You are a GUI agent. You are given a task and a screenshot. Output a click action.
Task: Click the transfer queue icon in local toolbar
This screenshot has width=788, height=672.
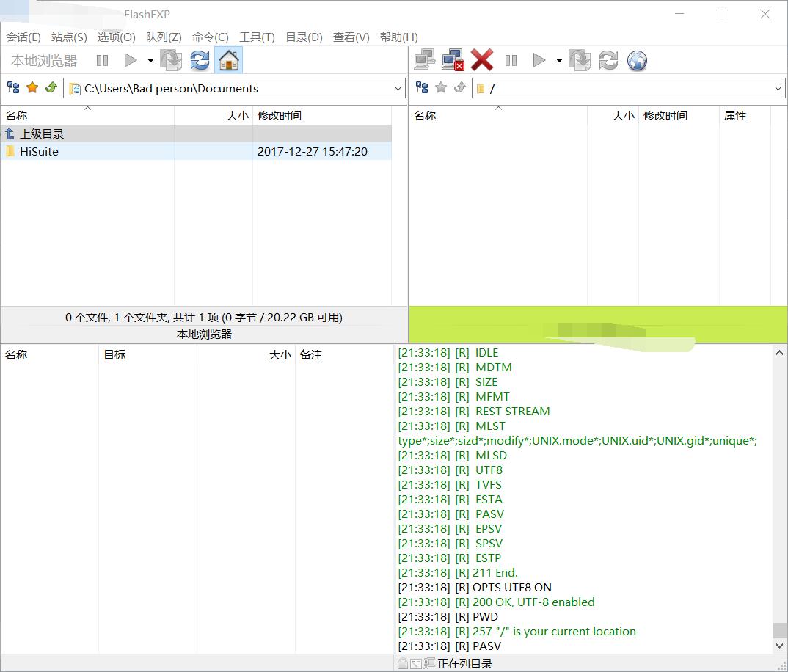point(172,61)
